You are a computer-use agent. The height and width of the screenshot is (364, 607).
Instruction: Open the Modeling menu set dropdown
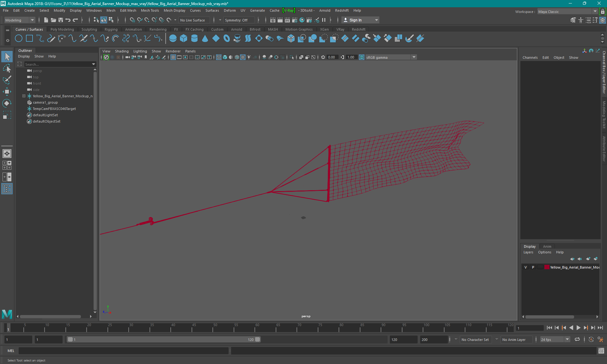20,20
